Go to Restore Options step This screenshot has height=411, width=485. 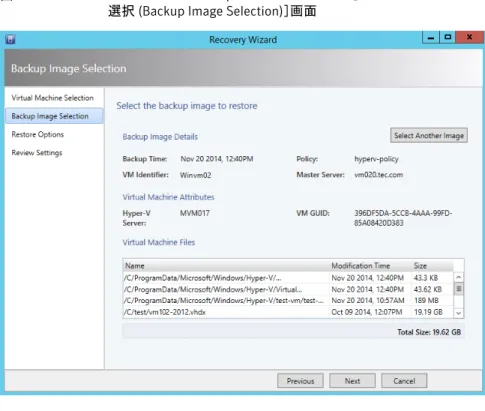(38, 134)
